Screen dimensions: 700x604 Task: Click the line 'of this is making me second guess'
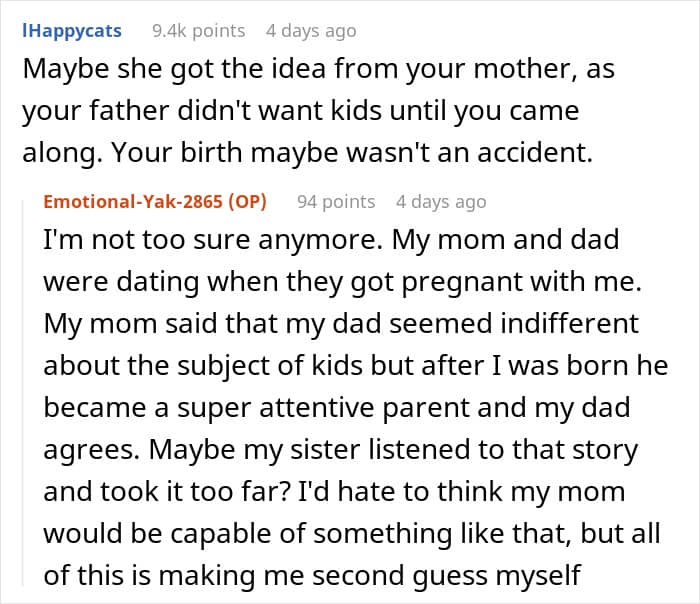pyautogui.click(x=312, y=575)
